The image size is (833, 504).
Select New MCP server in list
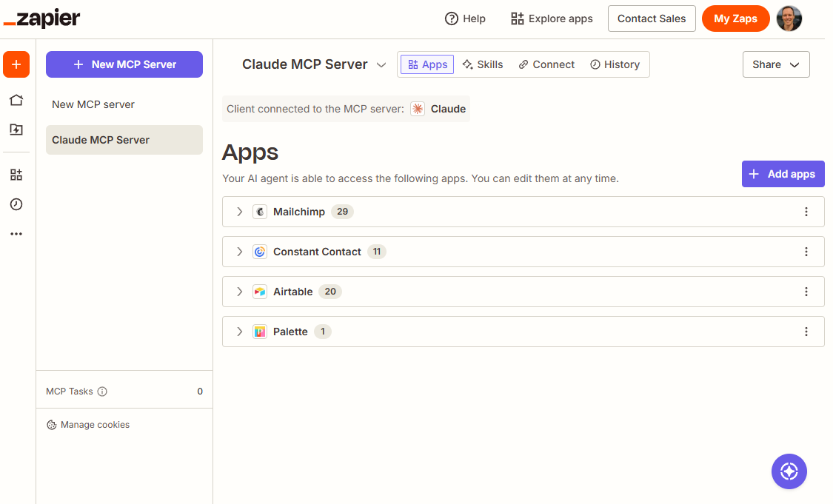coord(124,104)
